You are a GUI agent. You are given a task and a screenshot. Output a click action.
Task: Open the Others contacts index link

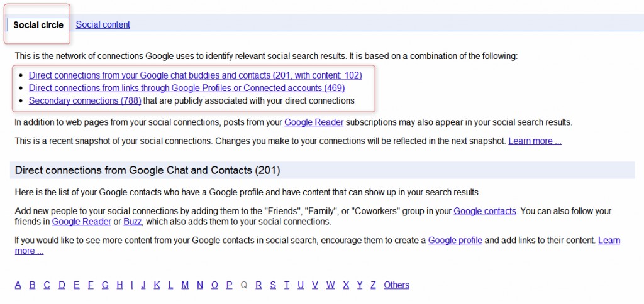pyautogui.click(x=396, y=285)
